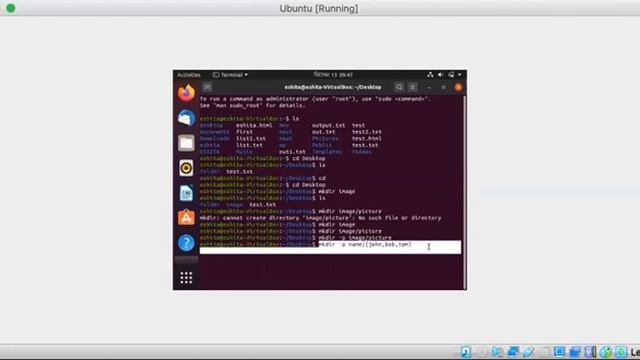The width and height of the screenshot is (640, 360).
Task: Click 'out1.txt' in the ls output
Action: pyautogui.click(x=292, y=152)
